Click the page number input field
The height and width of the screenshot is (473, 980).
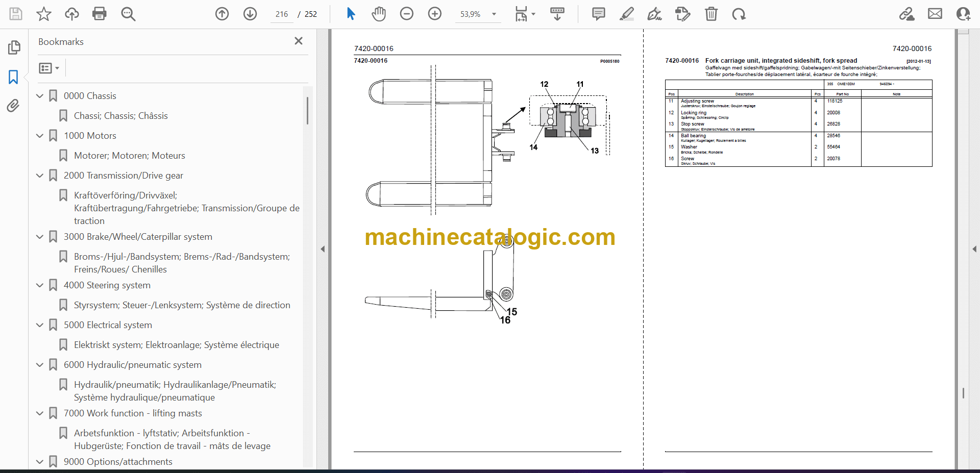point(282,14)
